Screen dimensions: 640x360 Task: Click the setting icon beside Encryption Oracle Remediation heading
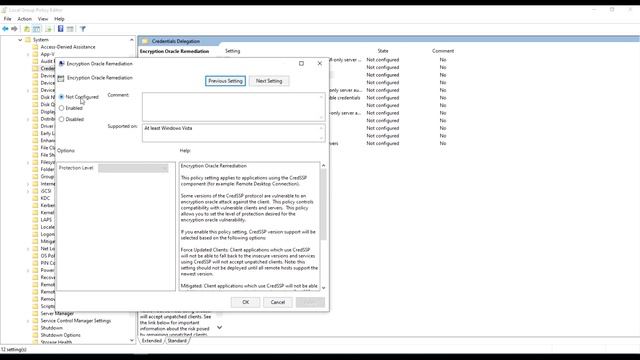[x=61, y=78]
